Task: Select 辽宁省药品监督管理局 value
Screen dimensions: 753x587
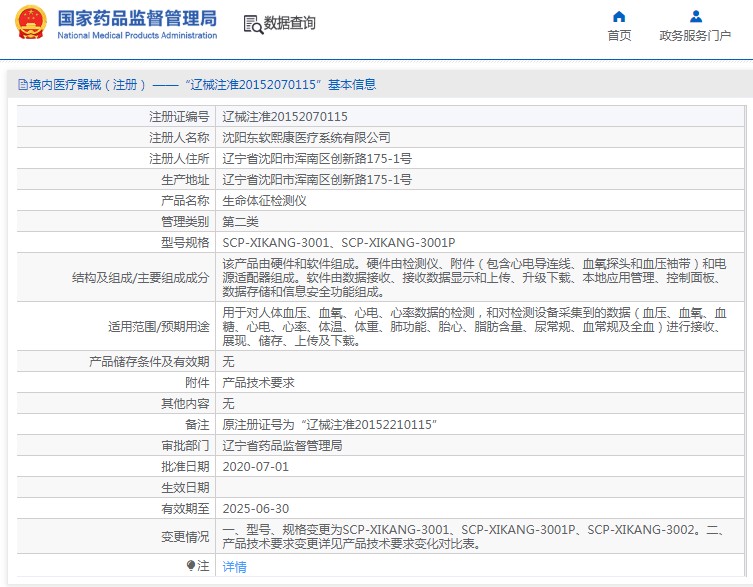Action: pyautogui.click(x=282, y=446)
